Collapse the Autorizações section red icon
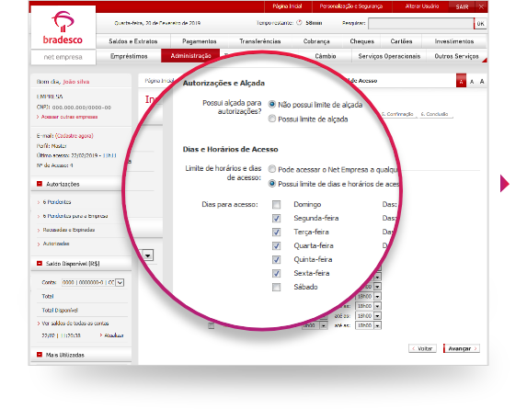Screen dimensions: 527x420 (40, 184)
